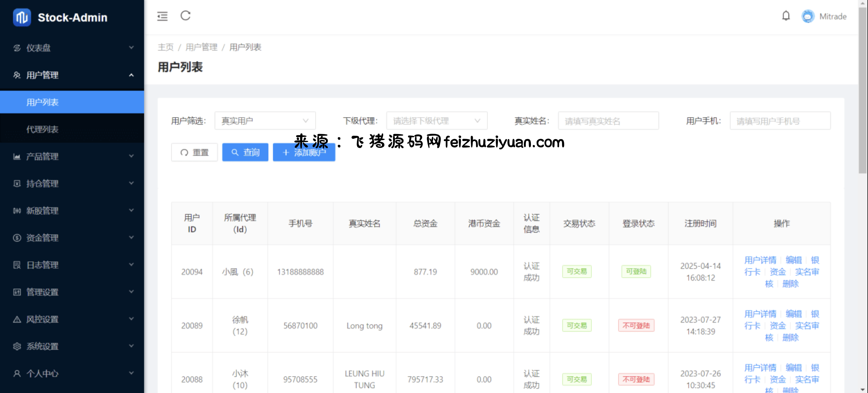Click the Stock-Admin logo icon
This screenshot has width=868, height=393.
(22, 17)
